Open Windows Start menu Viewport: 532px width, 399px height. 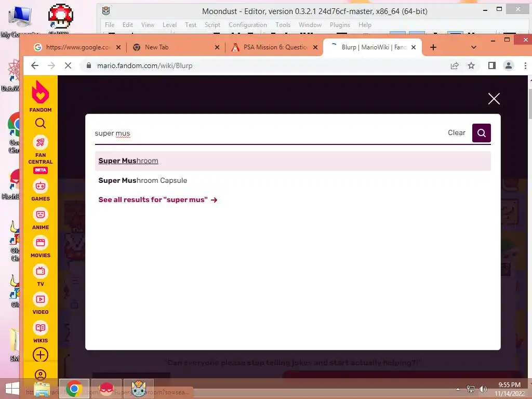point(12,389)
